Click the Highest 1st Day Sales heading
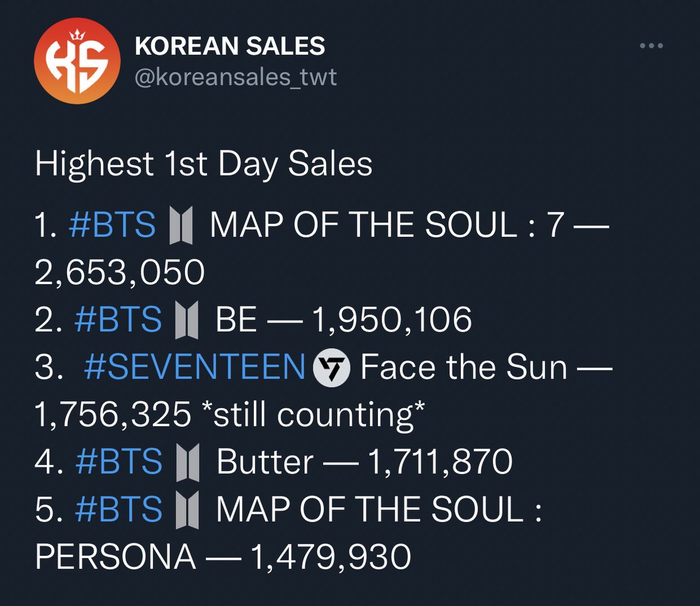700x606 pixels. click(204, 164)
